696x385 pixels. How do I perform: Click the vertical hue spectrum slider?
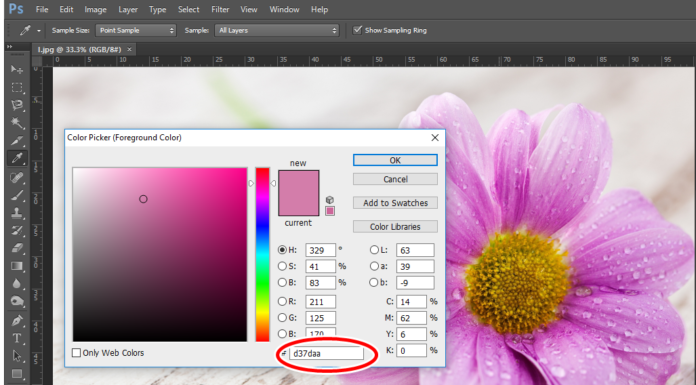262,254
